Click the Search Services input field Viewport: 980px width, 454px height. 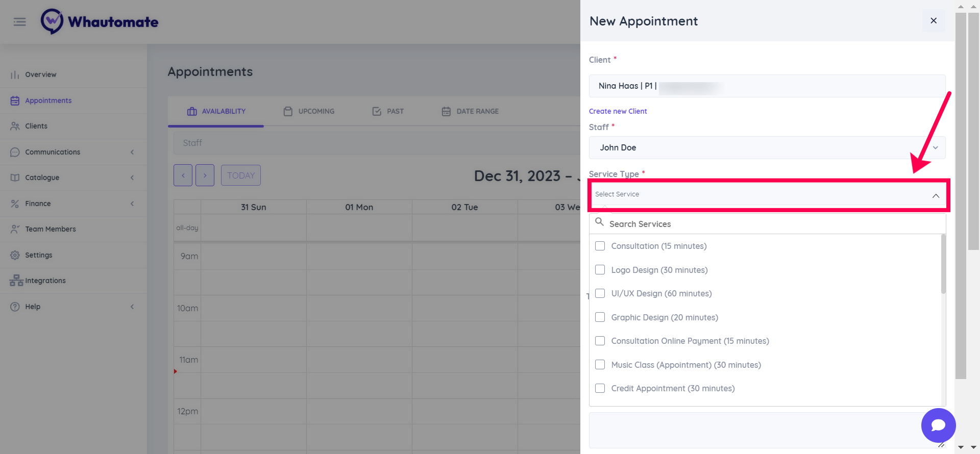click(771, 224)
